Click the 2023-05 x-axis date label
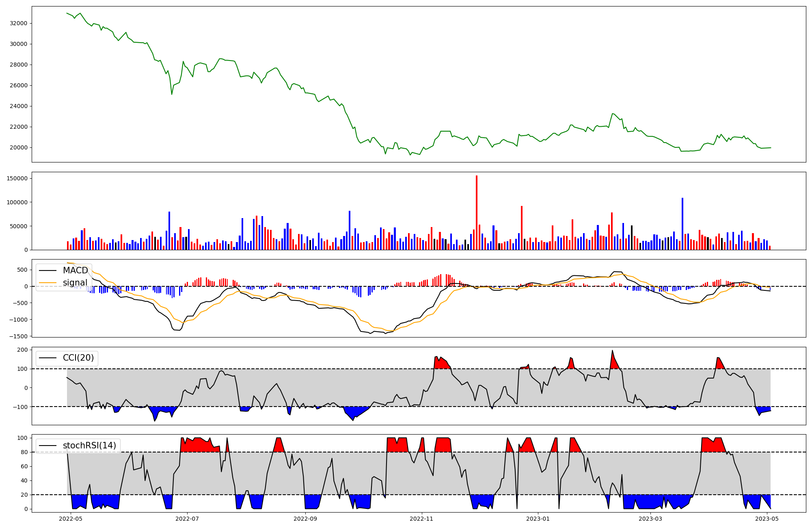This screenshot has width=812, height=528. pos(767,519)
